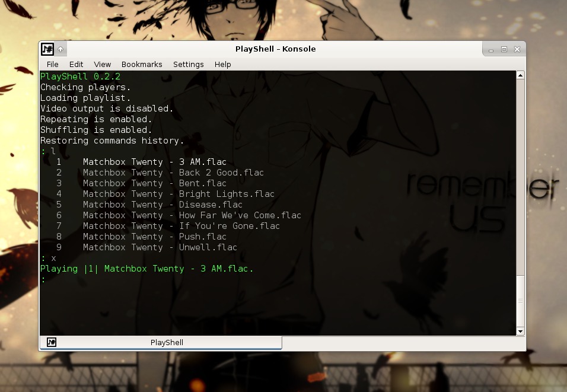Click the scrollbar up arrow
Screen dimensions: 567x392
click(x=520, y=75)
